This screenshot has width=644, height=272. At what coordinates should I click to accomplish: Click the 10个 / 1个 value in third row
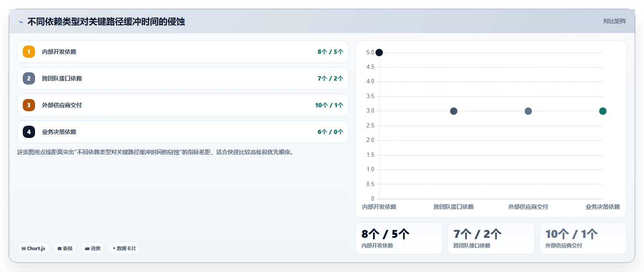pos(329,105)
